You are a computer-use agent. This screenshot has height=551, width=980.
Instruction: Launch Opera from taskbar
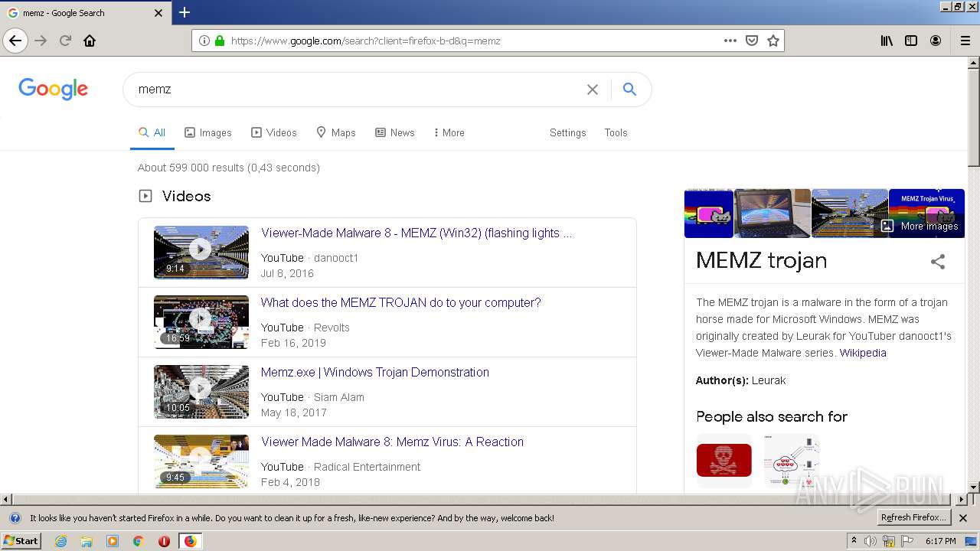point(164,541)
